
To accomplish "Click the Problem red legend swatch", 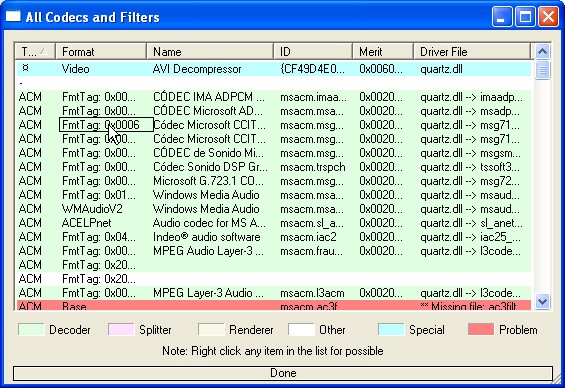I will [x=481, y=329].
